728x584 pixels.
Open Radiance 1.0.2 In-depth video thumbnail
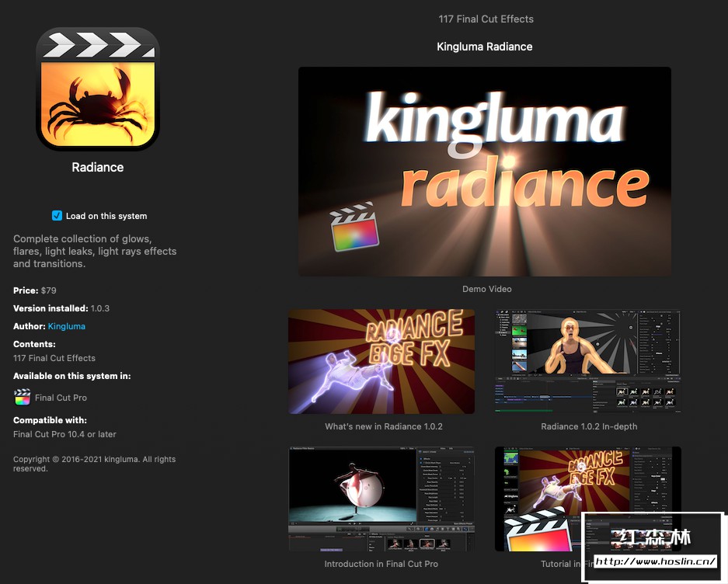(588, 362)
